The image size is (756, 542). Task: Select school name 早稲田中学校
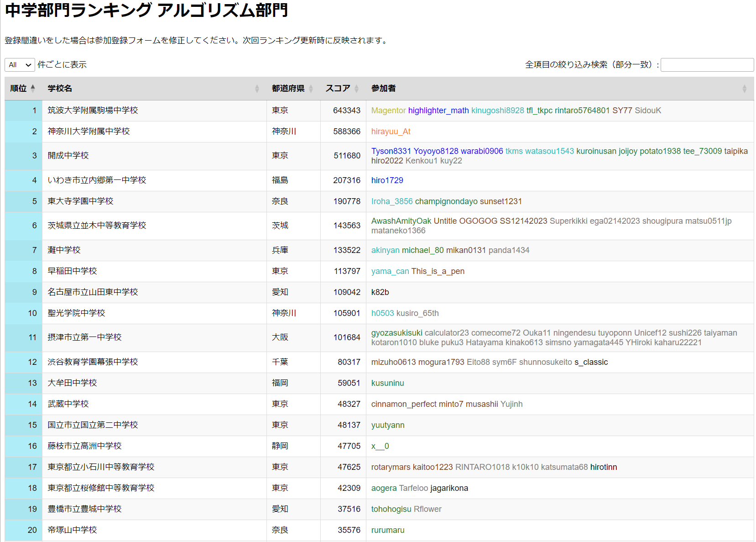coord(73,271)
